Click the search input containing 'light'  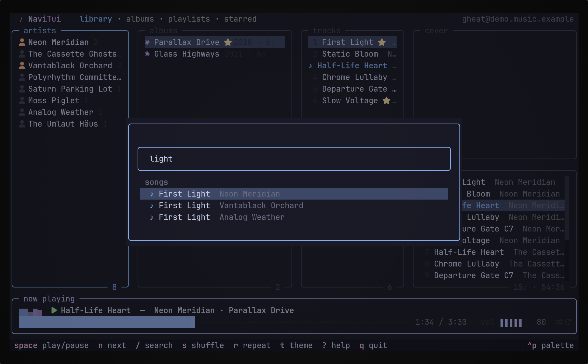[x=294, y=159]
